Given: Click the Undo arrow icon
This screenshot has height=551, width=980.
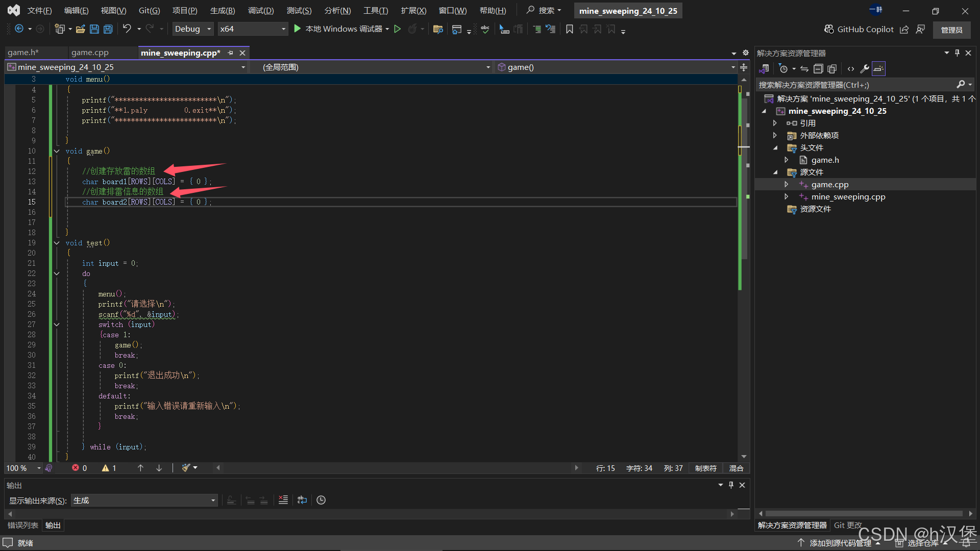Looking at the screenshot, I should click(x=127, y=29).
